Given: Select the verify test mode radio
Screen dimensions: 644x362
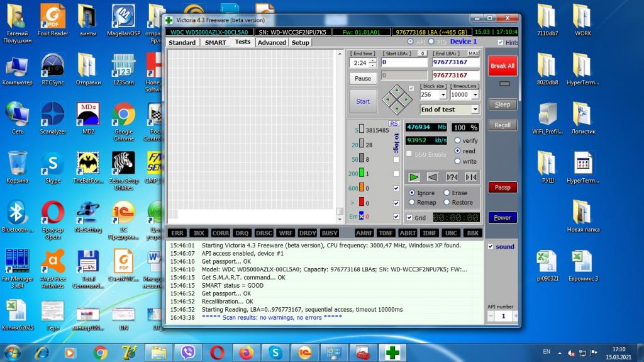Looking at the screenshot, I should coord(458,140).
